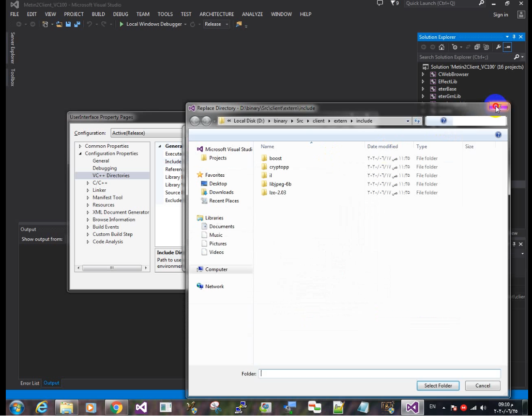Click Collapse All icon in Solution Explorer

477,47
